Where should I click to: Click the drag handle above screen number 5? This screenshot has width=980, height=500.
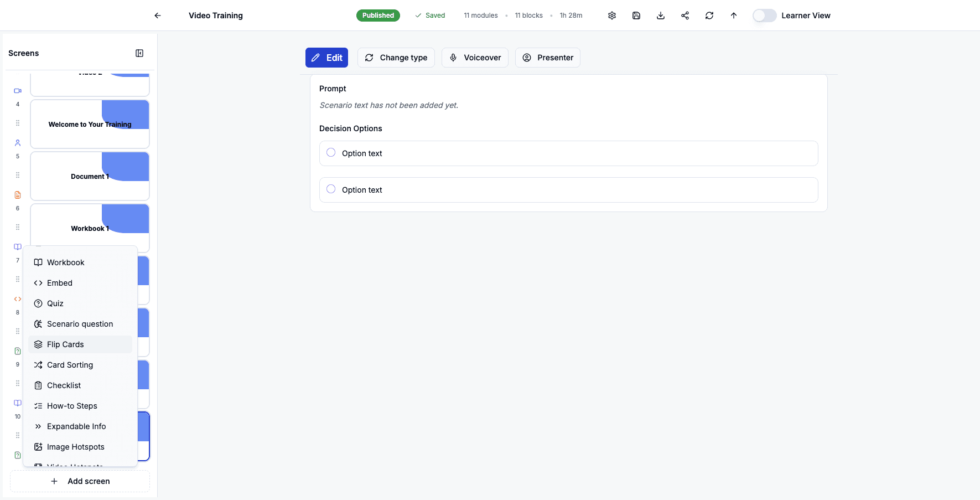coord(18,123)
